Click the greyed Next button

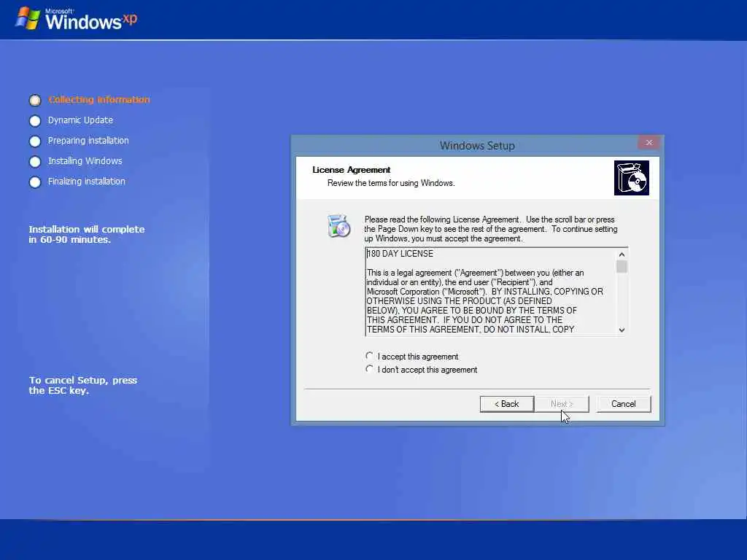tap(562, 404)
